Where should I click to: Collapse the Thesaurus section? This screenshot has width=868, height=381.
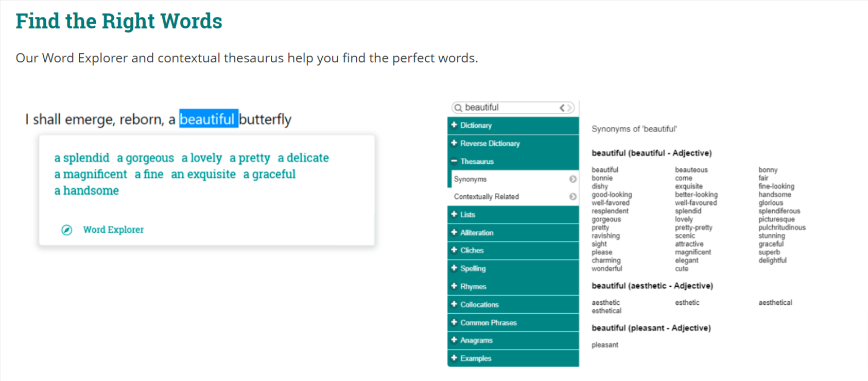[513, 161]
